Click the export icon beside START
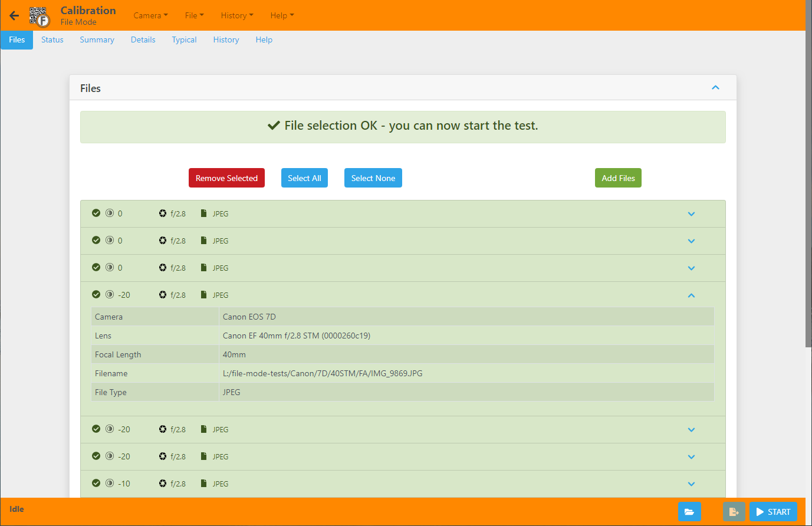Screen dimensions: 812x526 click(734, 511)
